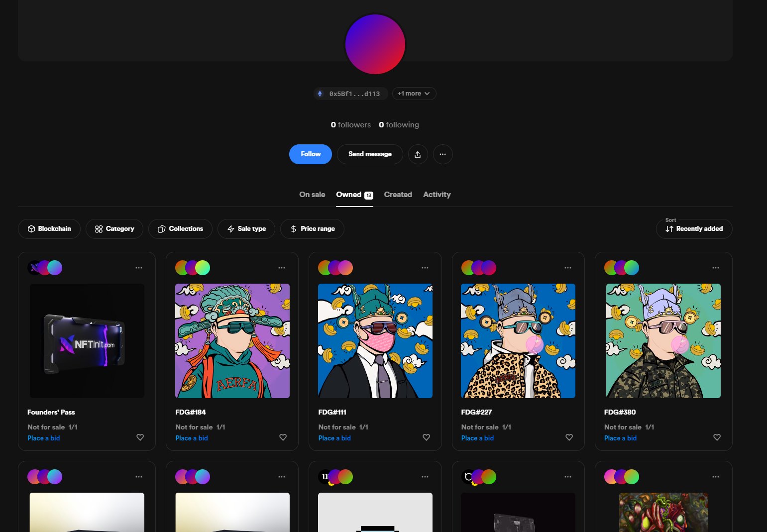Viewport: 767px width, 532px height.
Task: Open the FDG#227 NFT thumbnail
Action: (x=518, y=341)
